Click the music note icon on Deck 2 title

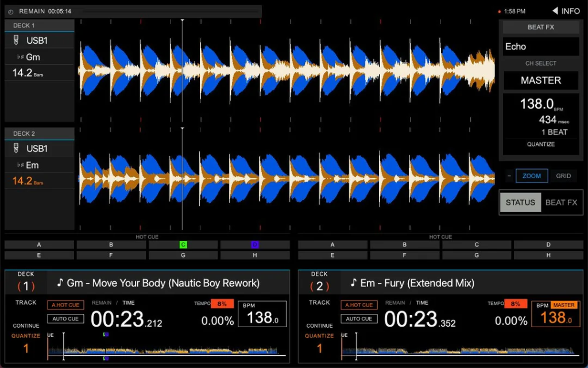(x=353, y=282)
